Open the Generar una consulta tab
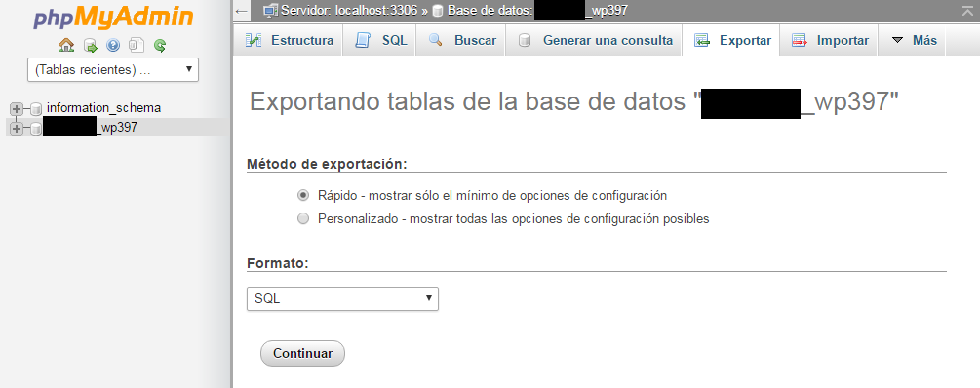The width and height of the screenshot is (980, 388). pyautogui.click(x=594, y=40)
